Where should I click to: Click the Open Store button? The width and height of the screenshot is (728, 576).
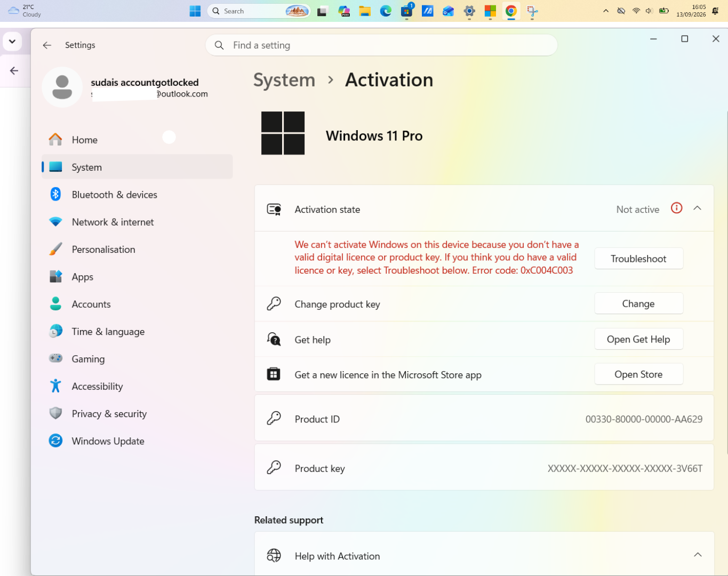point(638,374)
